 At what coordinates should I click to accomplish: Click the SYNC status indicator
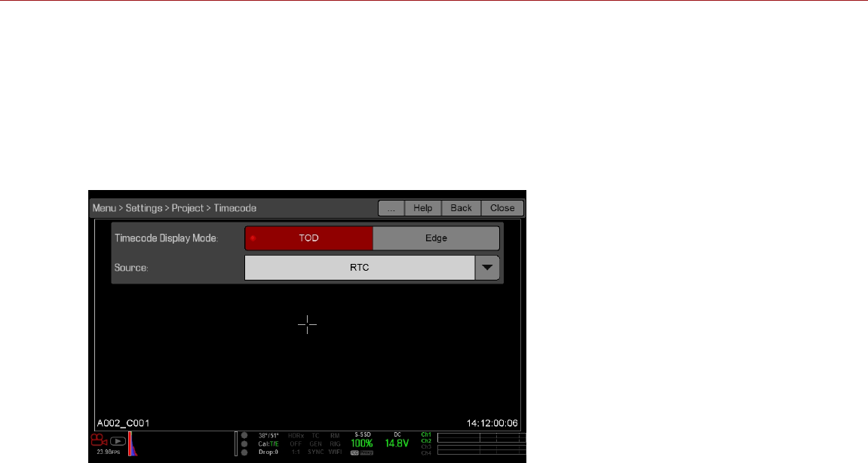315,452
